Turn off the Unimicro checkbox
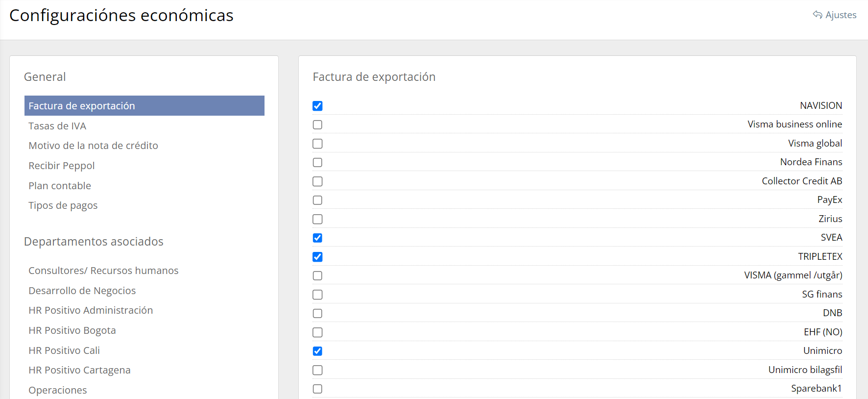The width and height of the screenshot is (868, 399). [317, 351]
